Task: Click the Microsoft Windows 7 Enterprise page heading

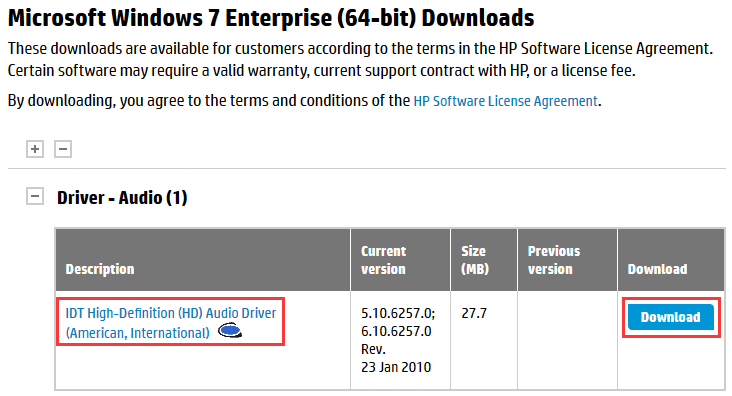Action: click(x=271, y=18)
